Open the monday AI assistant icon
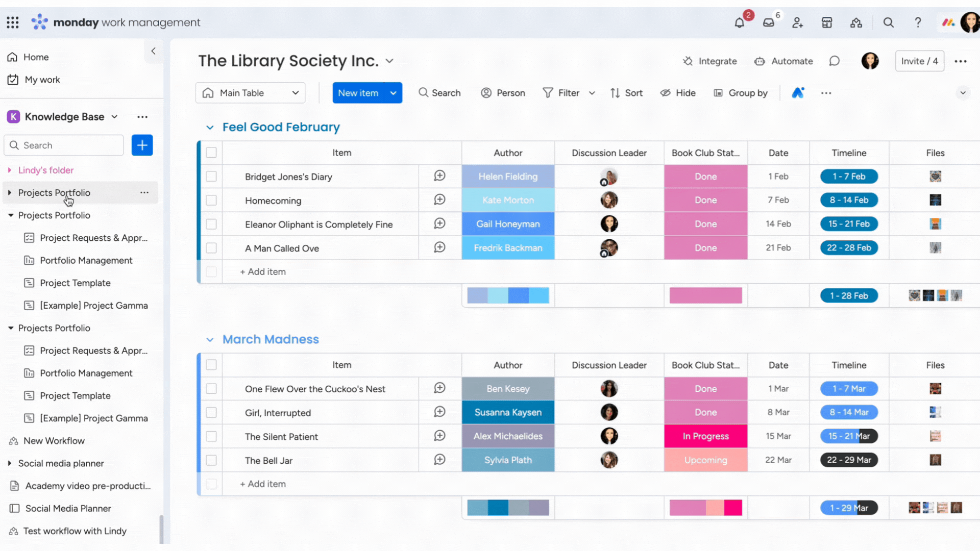Image resolution: width=980 pixels, height=551 pixels. coord(798,93)
